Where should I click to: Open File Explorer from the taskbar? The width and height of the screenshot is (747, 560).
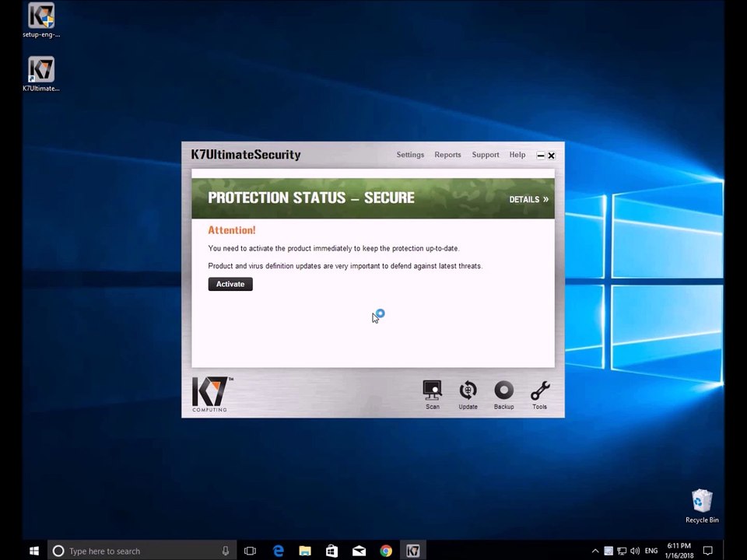[305, 551]
